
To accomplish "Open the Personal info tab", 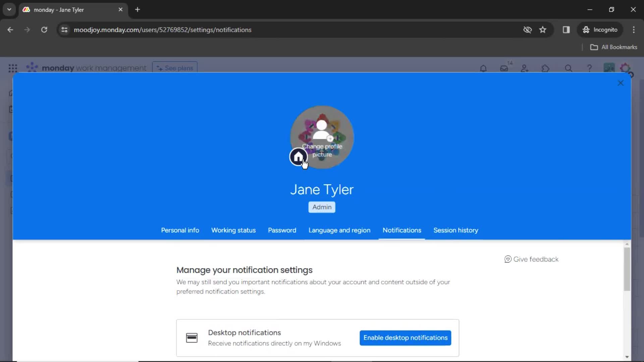I will pos(180,230).
